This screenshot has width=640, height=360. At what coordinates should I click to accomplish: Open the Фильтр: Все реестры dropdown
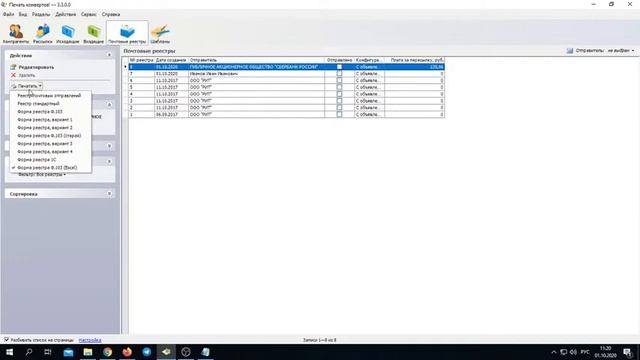coord(42,175)
